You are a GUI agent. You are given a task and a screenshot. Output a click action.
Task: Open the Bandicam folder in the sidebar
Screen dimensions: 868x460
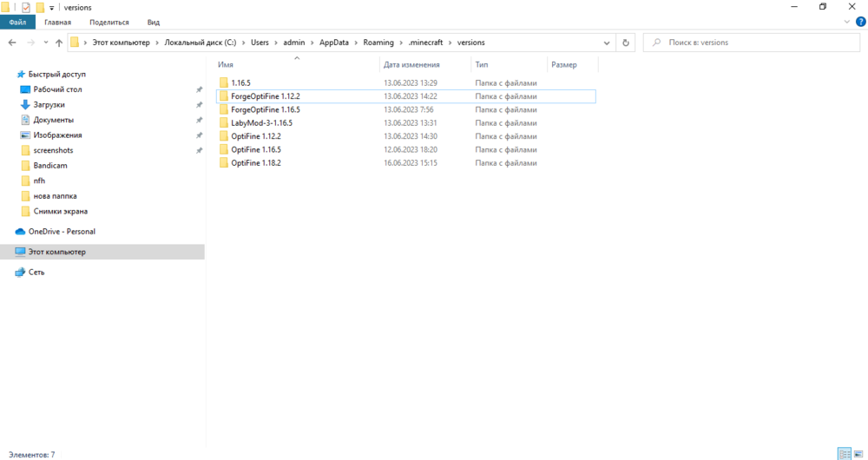pyautogui.click(x=49, y=166)
